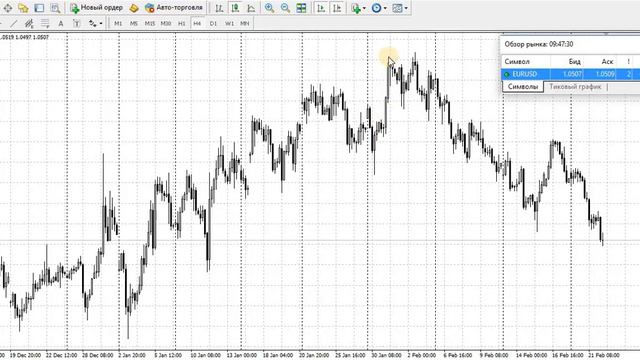
Task: Open the templates icon
Action: (x=397, y=8)
